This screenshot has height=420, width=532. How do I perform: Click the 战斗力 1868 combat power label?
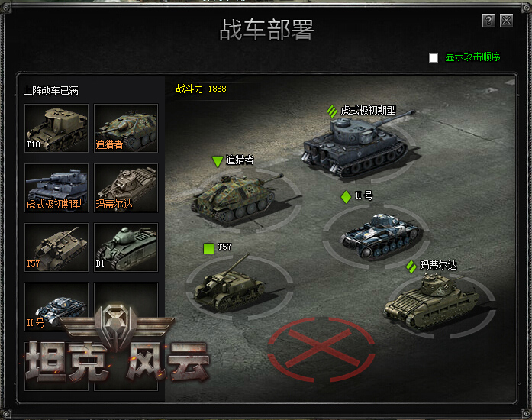tap(201, 89)
